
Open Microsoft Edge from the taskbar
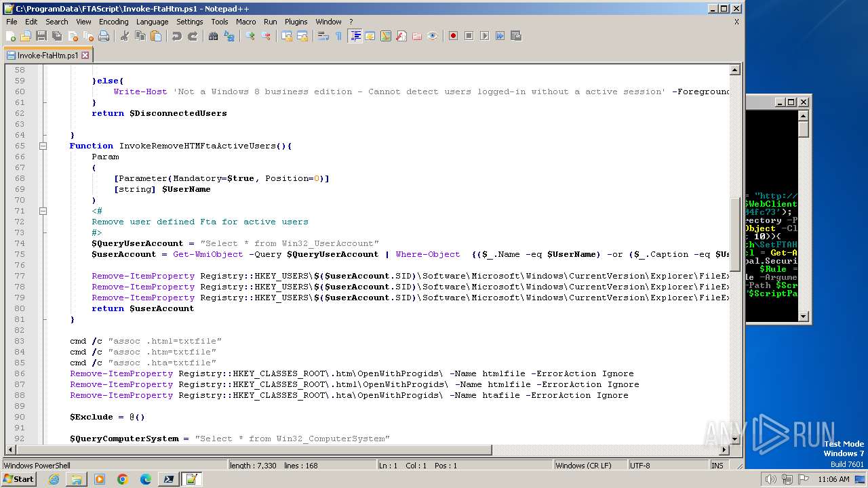[146, 479]
